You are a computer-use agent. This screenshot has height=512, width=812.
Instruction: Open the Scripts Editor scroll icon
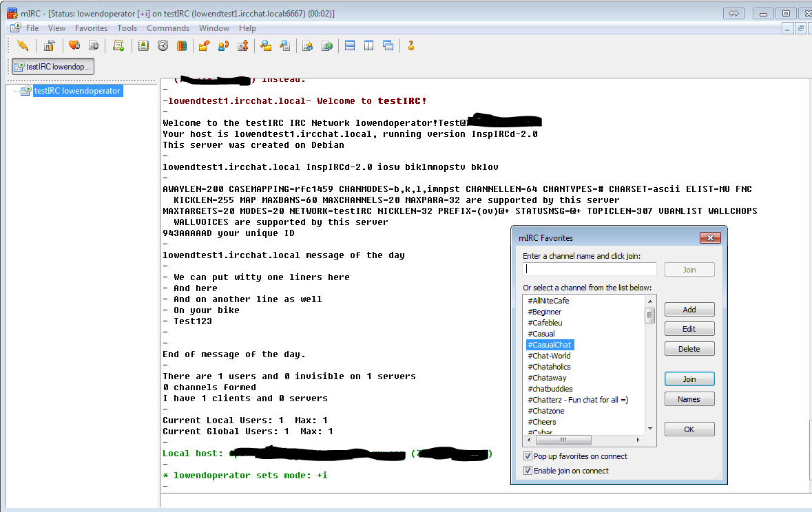pos(118,45)
